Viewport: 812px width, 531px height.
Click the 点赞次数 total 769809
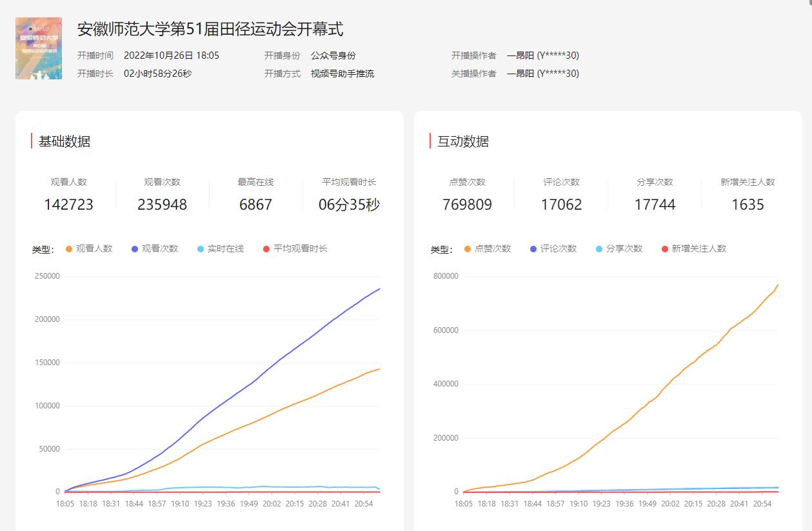(x=467, y=205)
